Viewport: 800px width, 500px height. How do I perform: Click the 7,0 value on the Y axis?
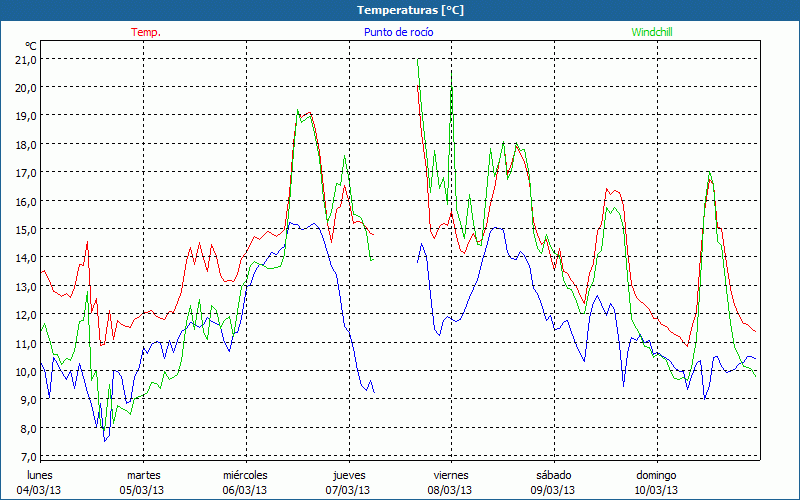26,457
